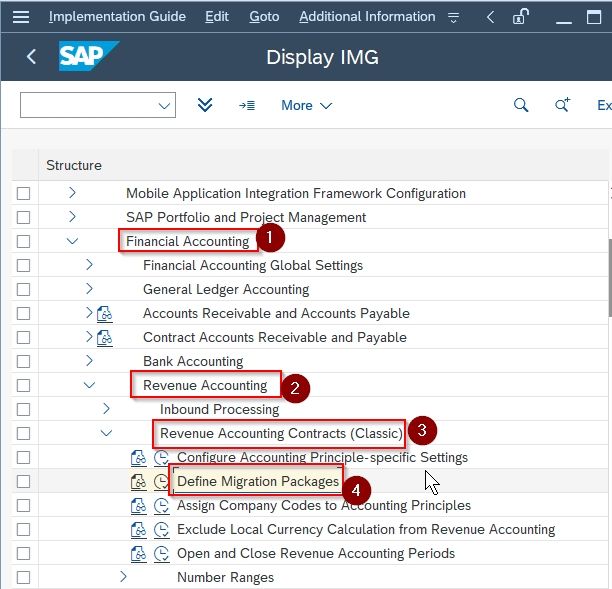Open the hamburger main menu icon
Screen dimensions: 612x589
[21, 17]
